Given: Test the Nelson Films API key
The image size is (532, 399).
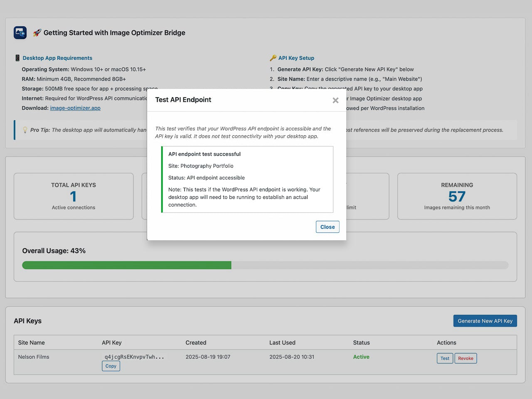Looking at the screenshot, I should pyautogui.click(x=445, y=358).
